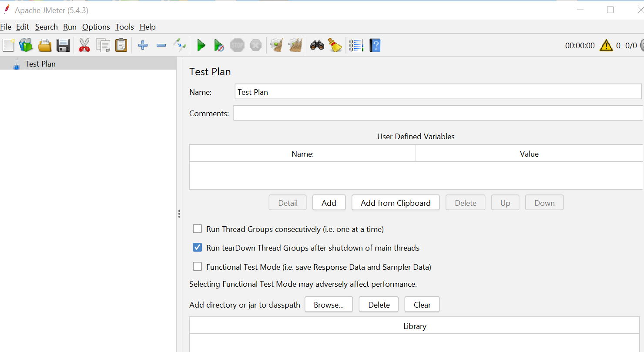Click the 00:00:00 elapsed timer
Screen dimensions: 644x352
click(580, 45)
